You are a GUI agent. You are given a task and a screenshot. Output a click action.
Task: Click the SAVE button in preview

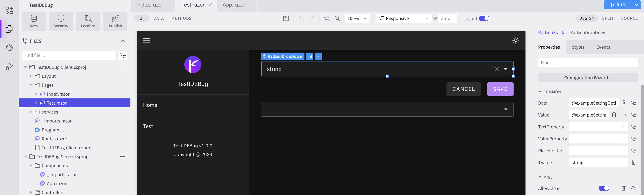tap(500, 89)
